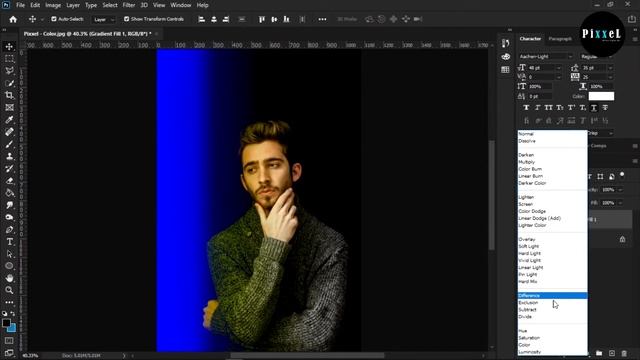Image resolution: width=640 pixels, height=360 pixels.
Task: Toggle Strikethrough in Character panel
Action: (605, 108)
